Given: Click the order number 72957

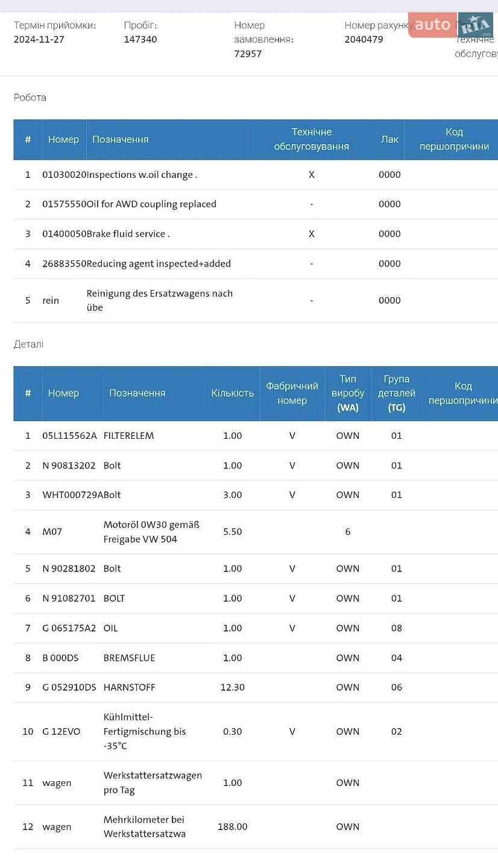Looking at the screenshot, I should [x=248, y=54].
